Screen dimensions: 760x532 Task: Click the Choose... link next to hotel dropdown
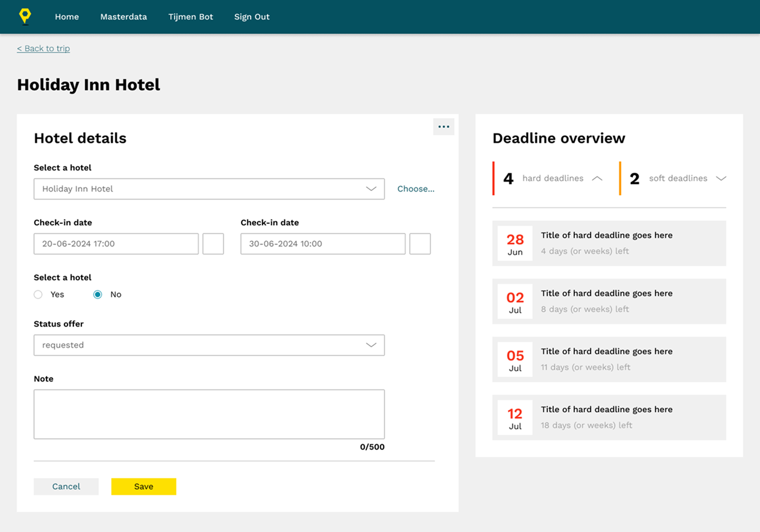click(416, 189)
